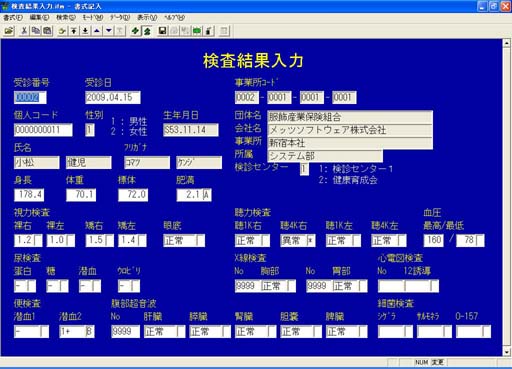The width and height of the screenshot is (512, 369).
Task: Click the 体重 field 70.1
Action: click(81, 195)
